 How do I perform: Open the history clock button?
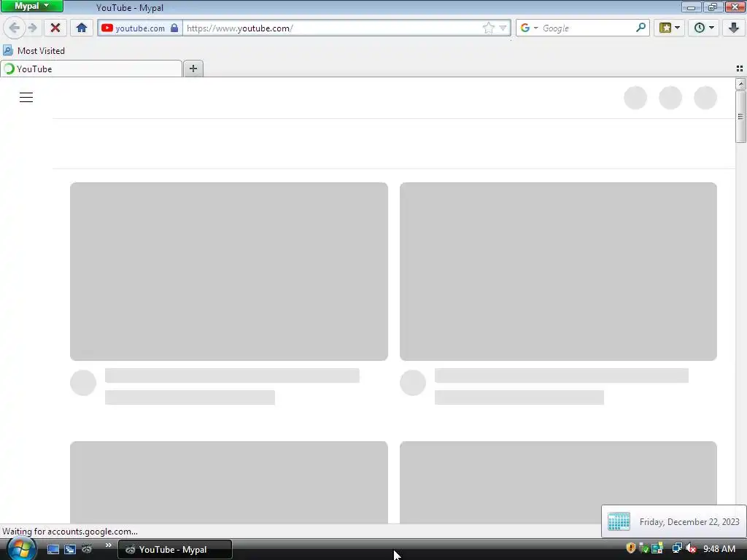700,28
